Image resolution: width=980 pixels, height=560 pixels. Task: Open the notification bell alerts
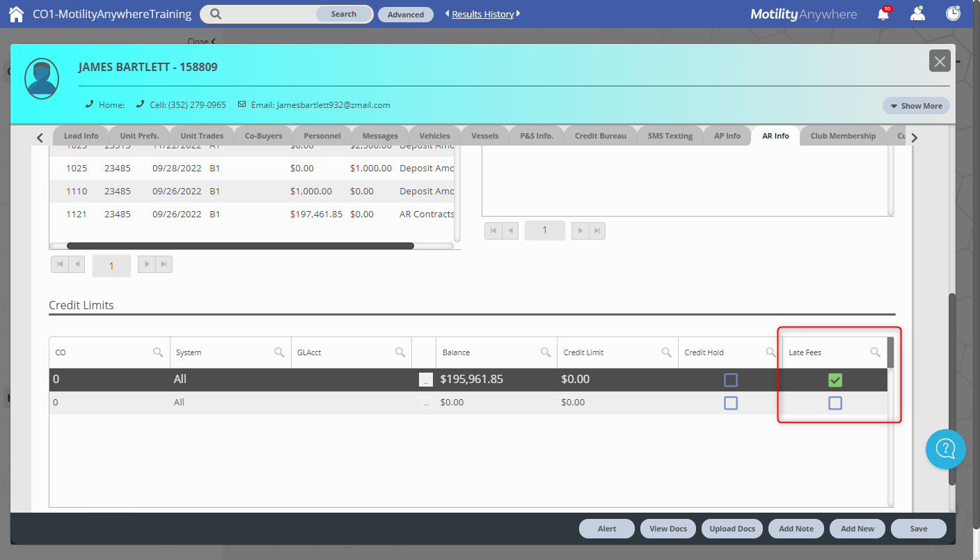point(883,13)
